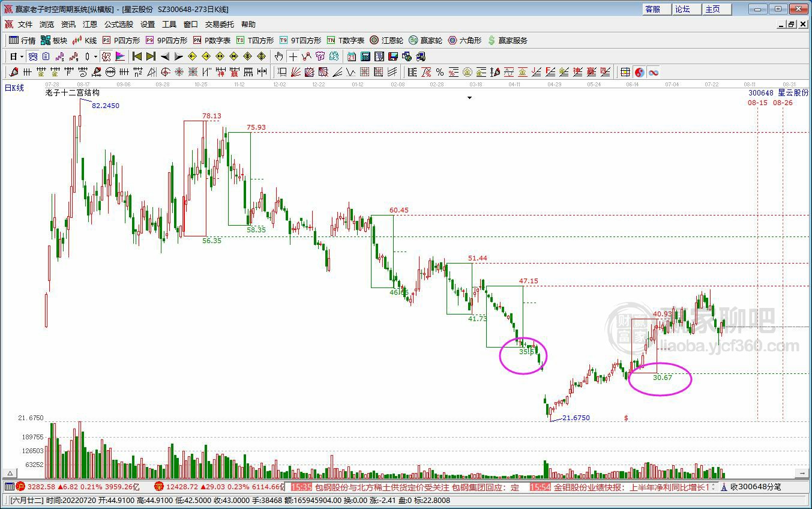Switch to K线 candlestick chart
This screenshot has width=812, height=509.
pos(85,40)
